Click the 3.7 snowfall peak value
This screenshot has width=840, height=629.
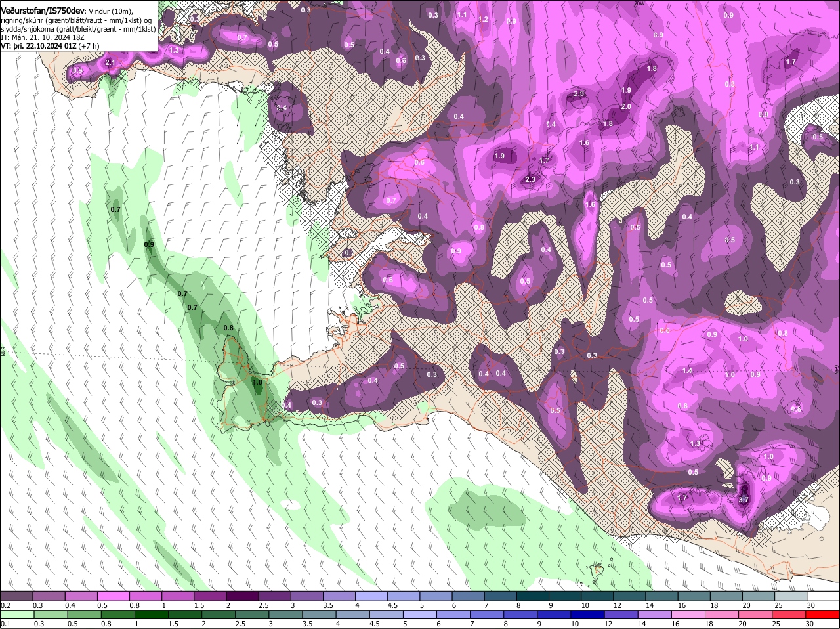[744, 500]
